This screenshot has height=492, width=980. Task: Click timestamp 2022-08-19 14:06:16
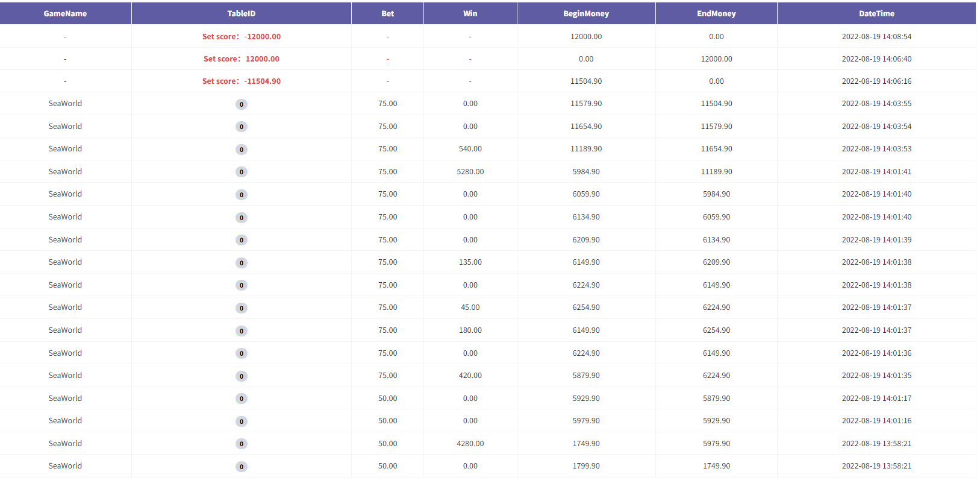876,81
